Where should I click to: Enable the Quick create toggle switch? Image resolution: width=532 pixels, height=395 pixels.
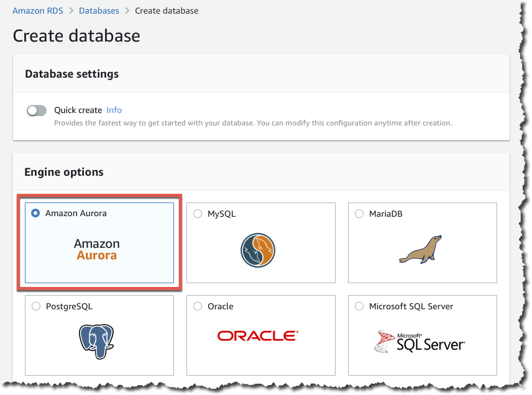[x=37, y=111]
